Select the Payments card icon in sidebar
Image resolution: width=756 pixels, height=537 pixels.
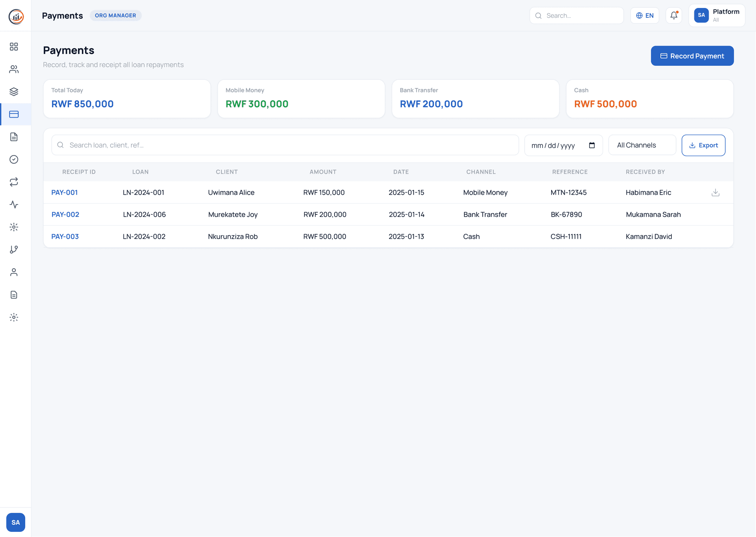[14, 114]
